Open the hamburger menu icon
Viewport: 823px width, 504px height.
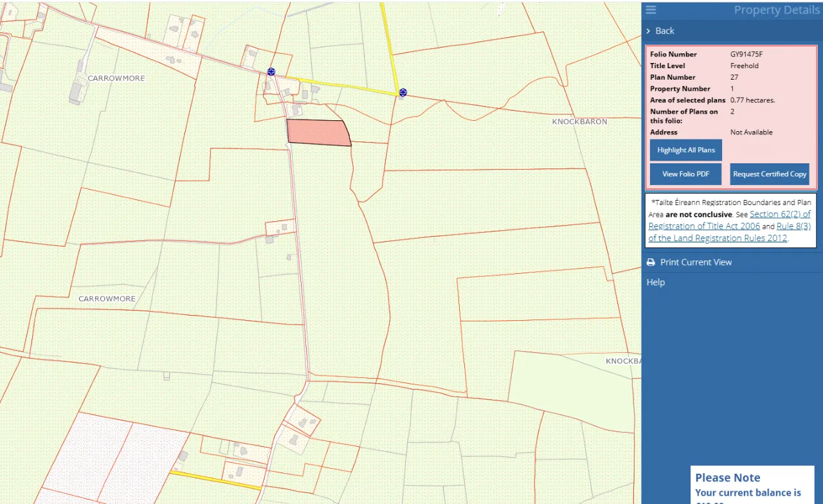(651, 10)
